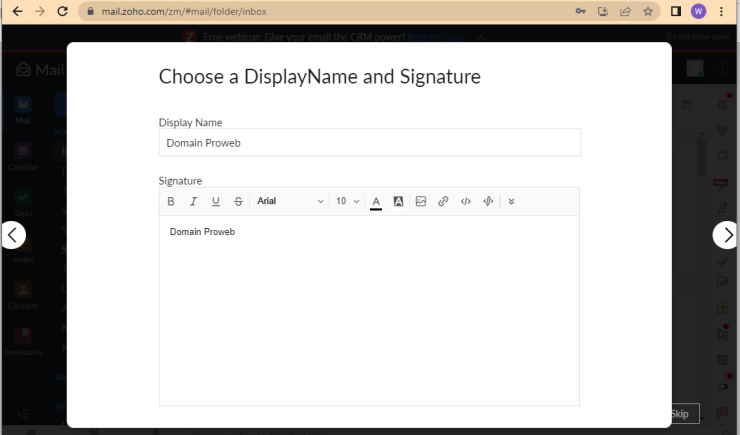This screenshot has width=740, height=435.
Task: Apply strikethrough in signature toolbar
Action: pyautogui.click(x=238, y=201)
